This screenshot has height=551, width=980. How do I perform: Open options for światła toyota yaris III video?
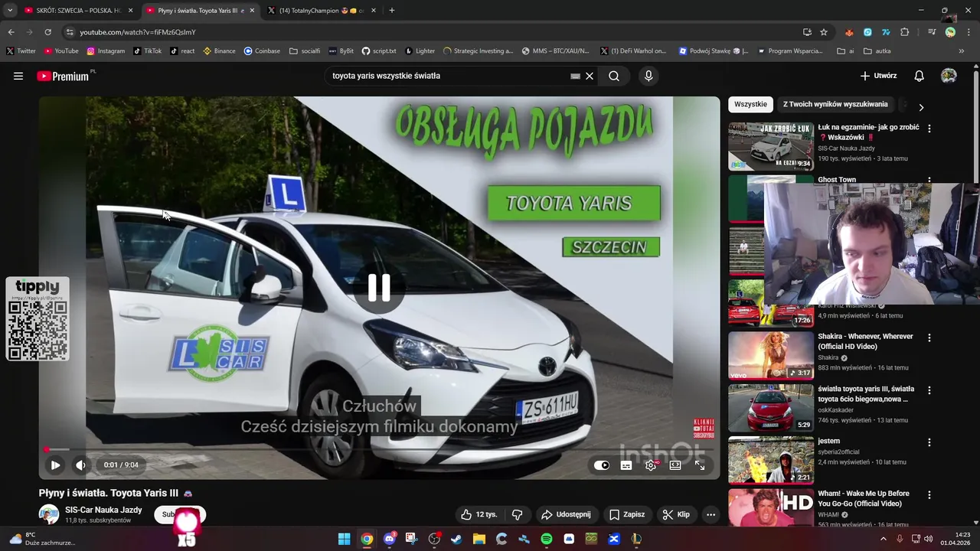coord(929,390)
